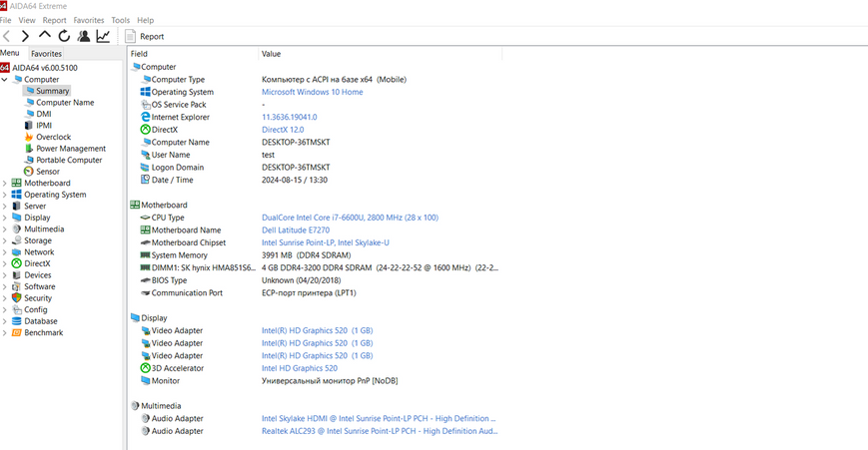Viewport: 868px width, 450px height.
Task: Click the Sensor icon in the tree
Action: [29, 172]
